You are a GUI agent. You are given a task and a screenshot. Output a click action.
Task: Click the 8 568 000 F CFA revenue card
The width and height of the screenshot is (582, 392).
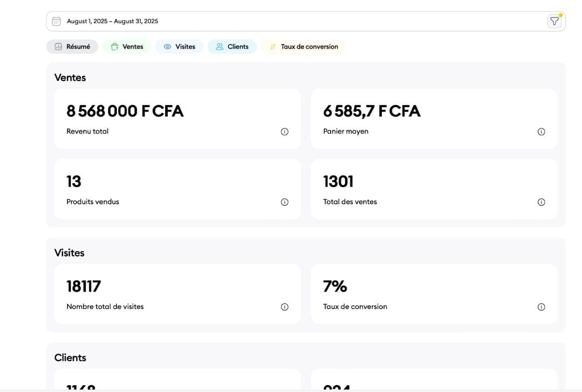point(177,119)
